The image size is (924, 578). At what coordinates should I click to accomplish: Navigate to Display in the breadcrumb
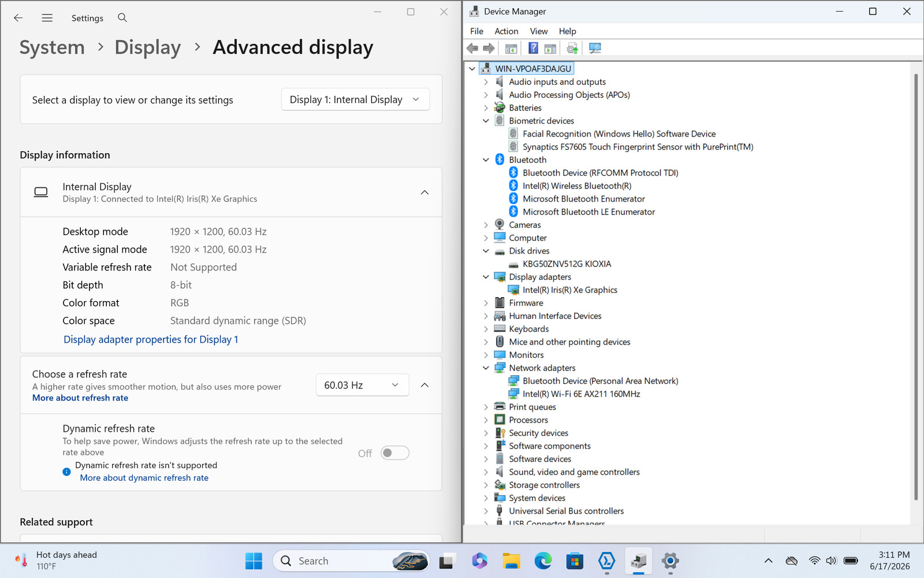[x=148, y=47]
